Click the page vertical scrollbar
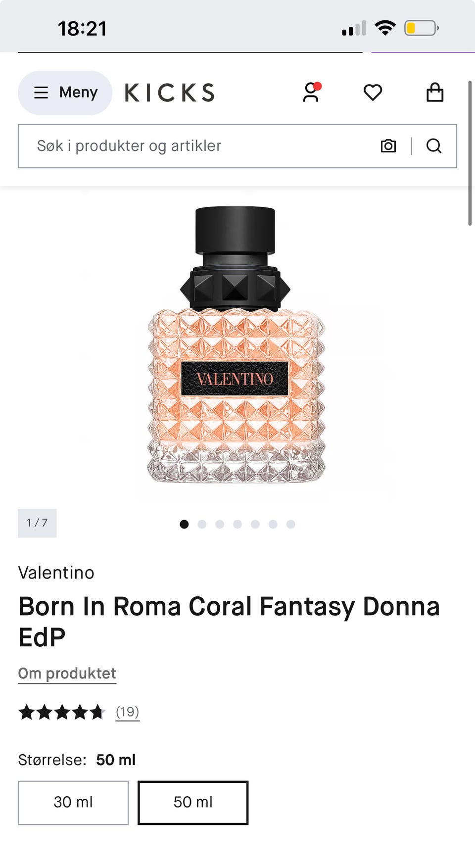Viewport: 475px width, 868px height. pos(470,153)
